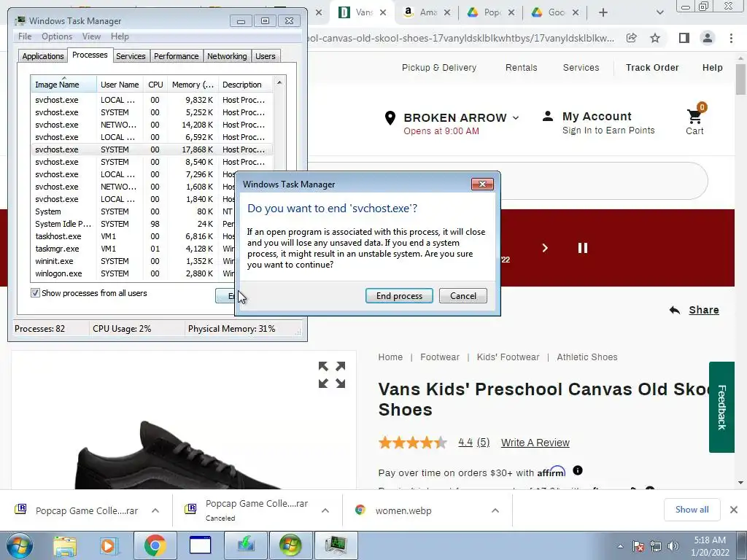Open Windows Media Player from taskbar
747x560 pixels.
click(x=109, y=545)
